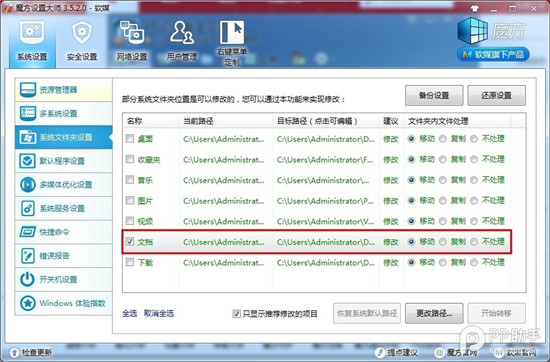Open the 右键菜单定制 icon
The width and height of the screenshot is (550, 362).
[232, 43]
